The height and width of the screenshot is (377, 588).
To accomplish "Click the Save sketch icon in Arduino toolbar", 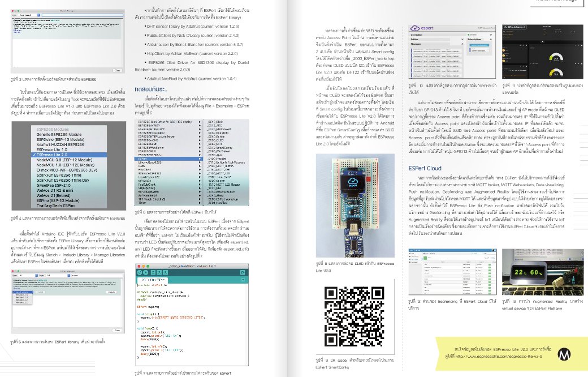I will pos(165,273).
